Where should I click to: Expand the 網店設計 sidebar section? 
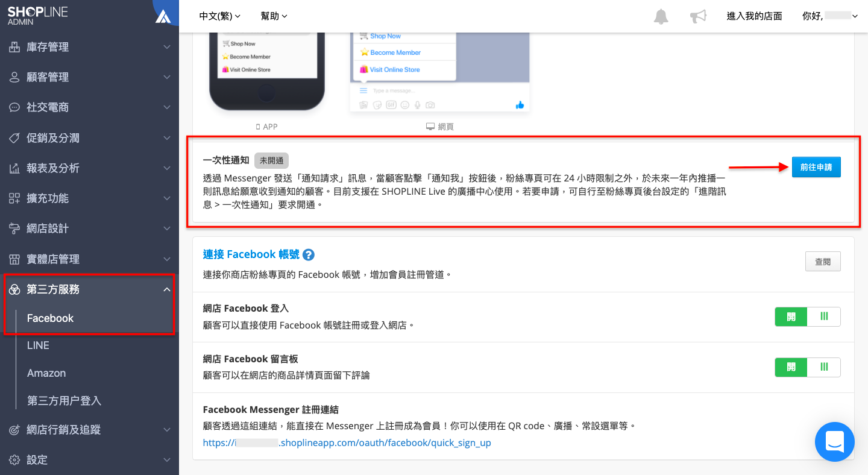(167, 228)
